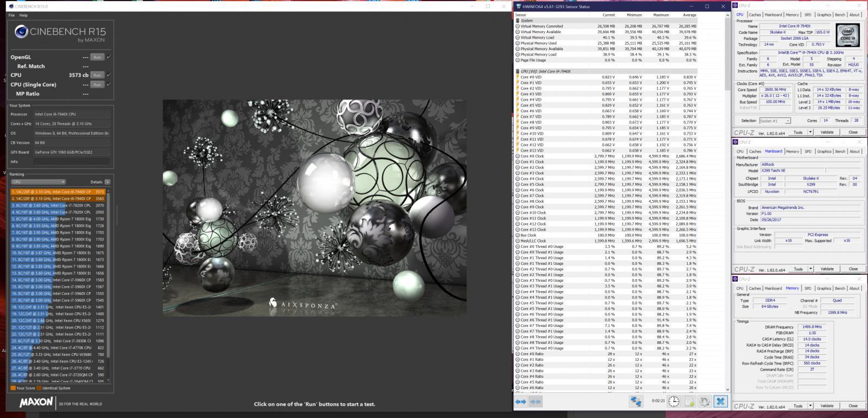This screenshot has height=418, width=868.
Task: Open Tools dropdown arrow in CPU-Z CPU window
Action: (x=810, y=132)
